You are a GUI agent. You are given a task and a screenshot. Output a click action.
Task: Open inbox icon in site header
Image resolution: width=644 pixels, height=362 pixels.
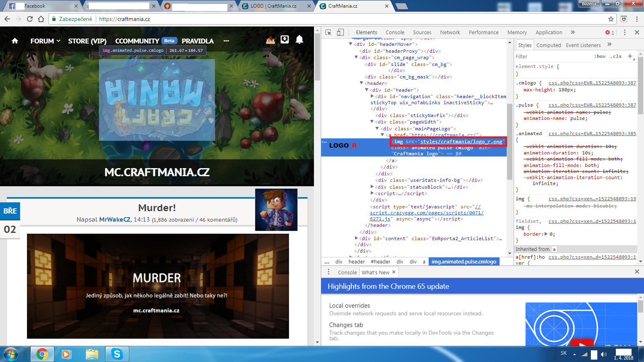285,39
